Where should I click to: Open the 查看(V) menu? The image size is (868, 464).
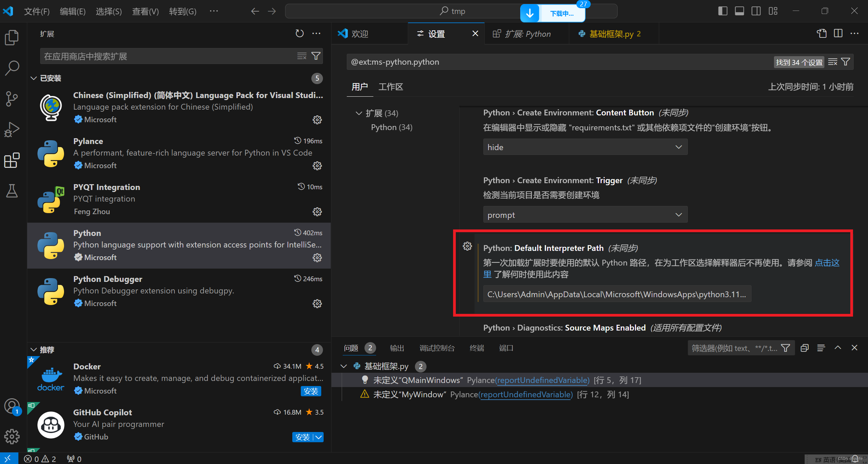(x=145, y=12)
